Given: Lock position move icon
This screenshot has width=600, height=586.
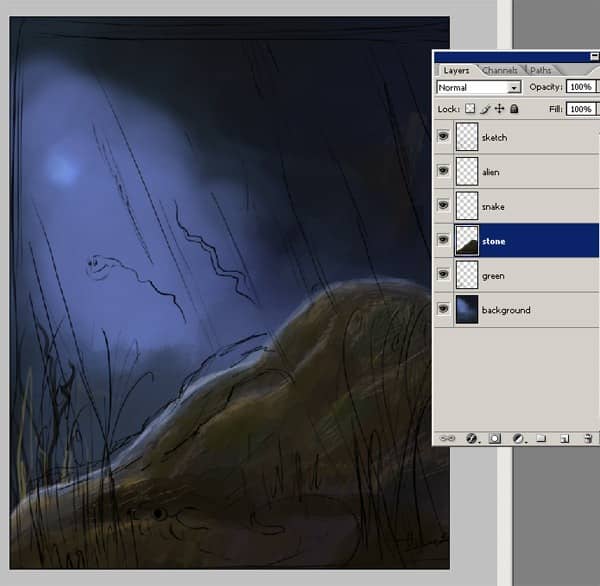Looking at the screenshot, I should tap(499, 109).
